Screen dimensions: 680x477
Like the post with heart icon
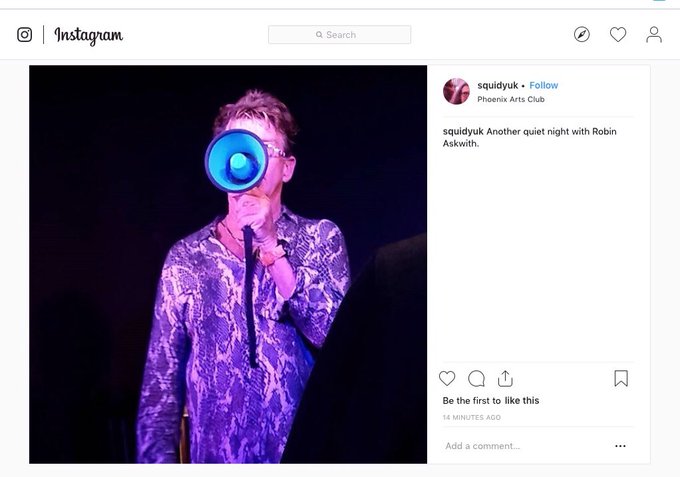(447, 379)
